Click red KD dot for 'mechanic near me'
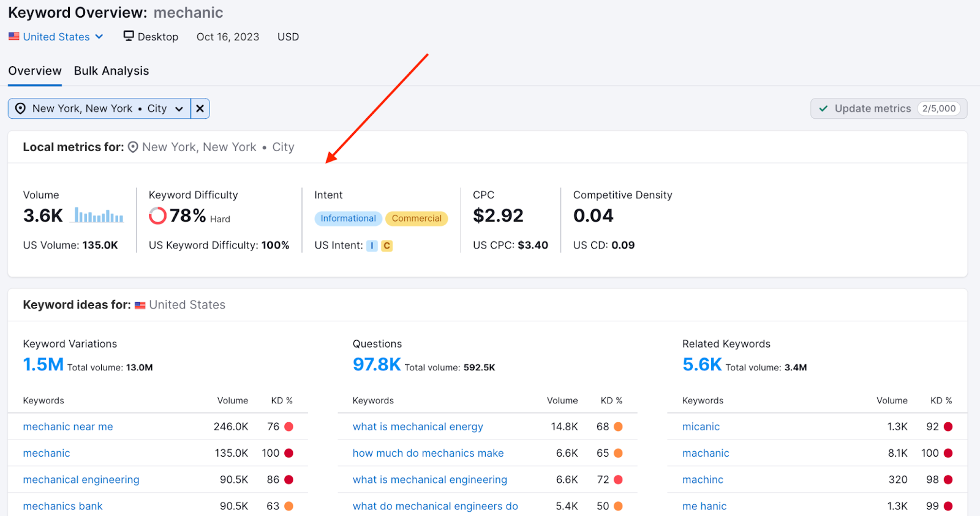The height and width of the screenshot is (516, 980). pos(288,427)
